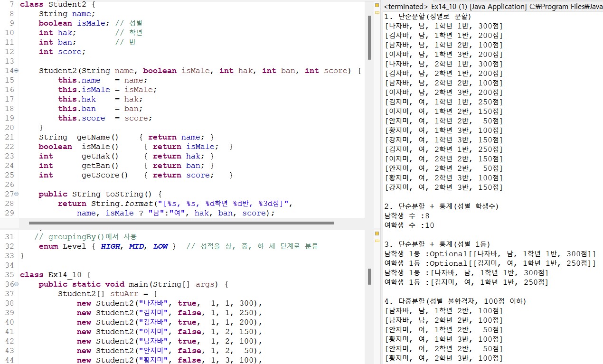Click 'String name;' field on line 8

67,14
